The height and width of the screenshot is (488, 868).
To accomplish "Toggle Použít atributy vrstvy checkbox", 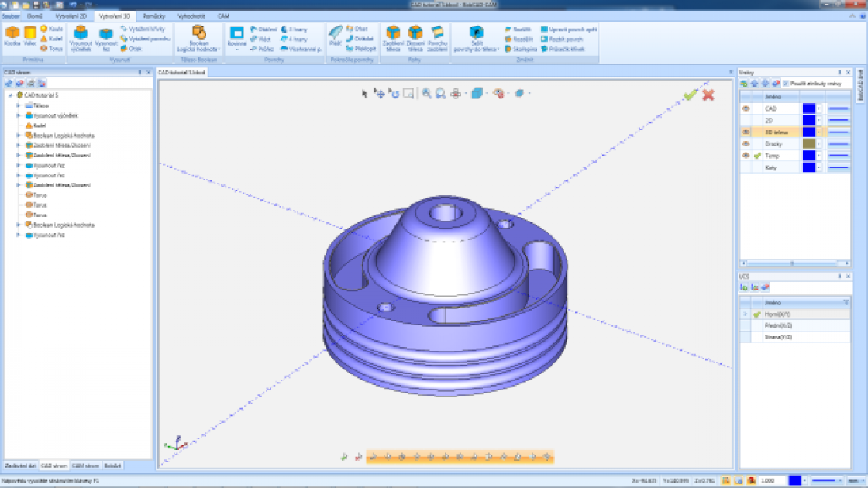I will click(x=786, y=84).
